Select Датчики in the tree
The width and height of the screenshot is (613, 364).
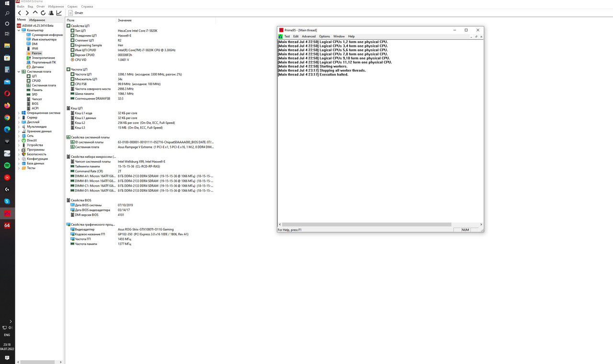point(37,67)
